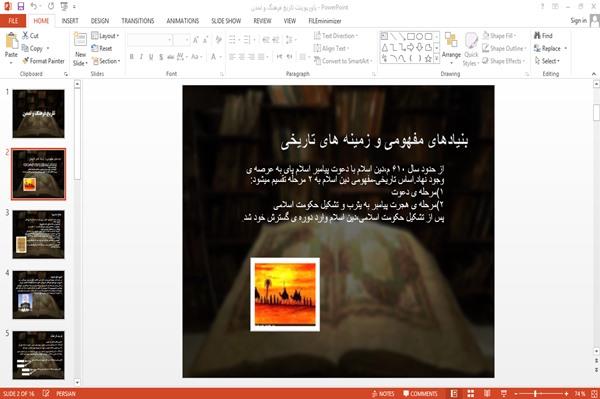Toggle Italic formatting
Viewport: 600px width, 399px height.
pos(141,57)
